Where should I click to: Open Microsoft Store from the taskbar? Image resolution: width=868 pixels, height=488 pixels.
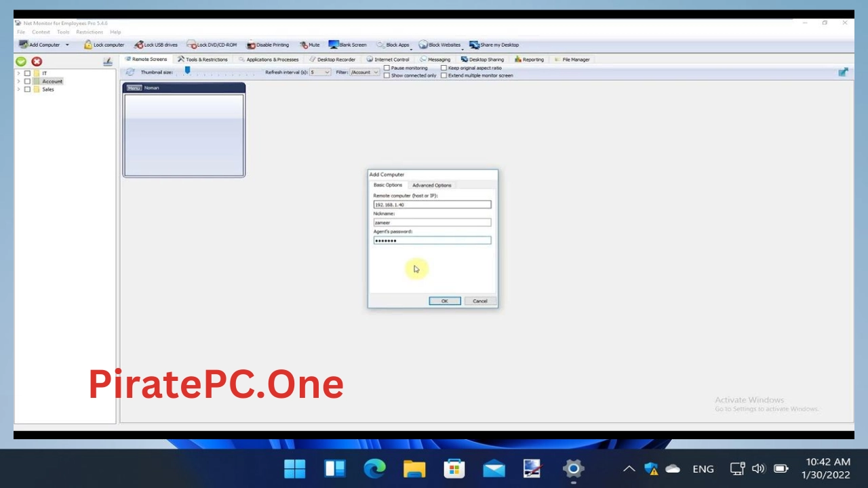coord(454,468)
